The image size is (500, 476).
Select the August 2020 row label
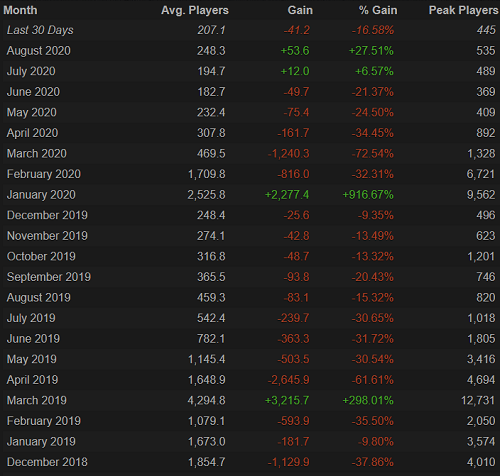[39, 51]
